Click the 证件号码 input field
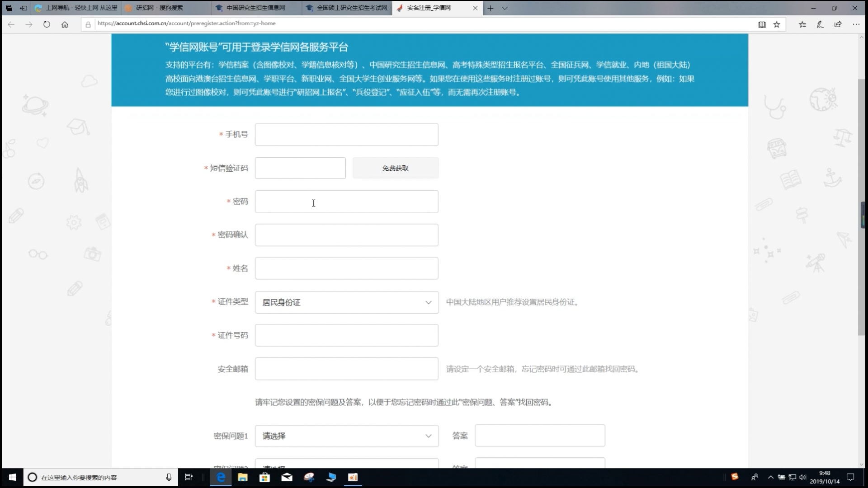Viewport: 868px width, 488px height. (346, 335)
